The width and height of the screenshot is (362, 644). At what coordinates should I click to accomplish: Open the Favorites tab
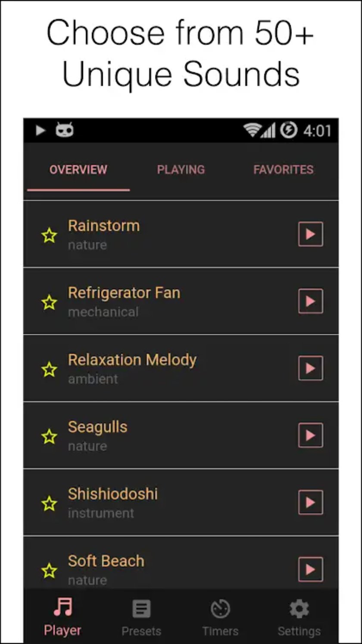[x=283, y=170]
